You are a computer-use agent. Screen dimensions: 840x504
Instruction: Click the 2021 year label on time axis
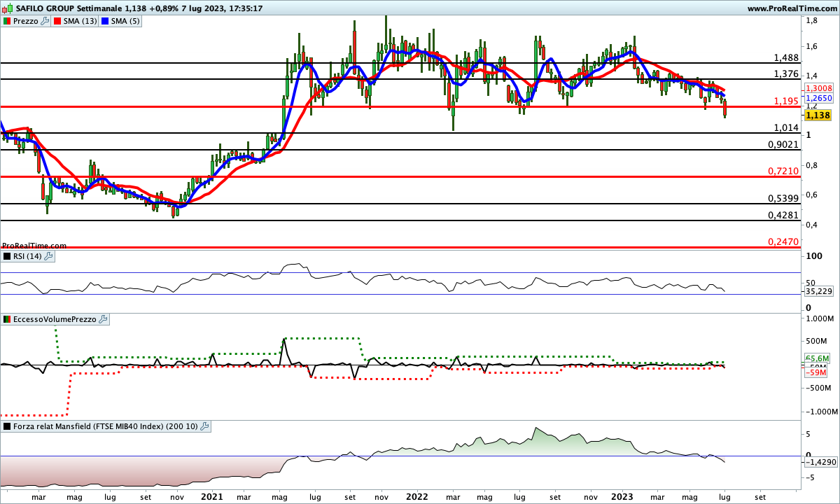click(211, 496)
